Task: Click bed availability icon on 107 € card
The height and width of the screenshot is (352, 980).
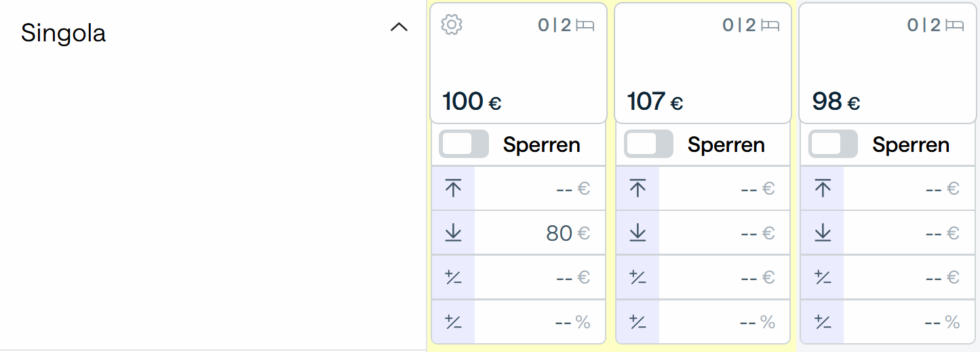Action: (x=770, y=26)
